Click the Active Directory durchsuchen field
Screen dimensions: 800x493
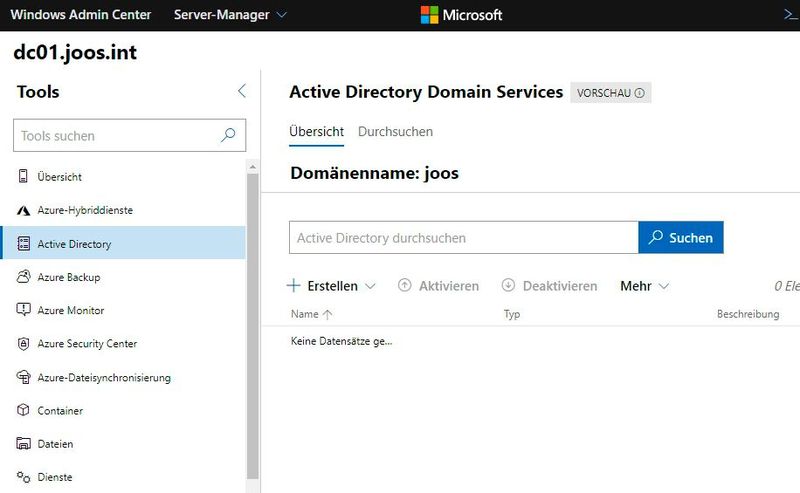pyautogui.click(x=464, y=237)
